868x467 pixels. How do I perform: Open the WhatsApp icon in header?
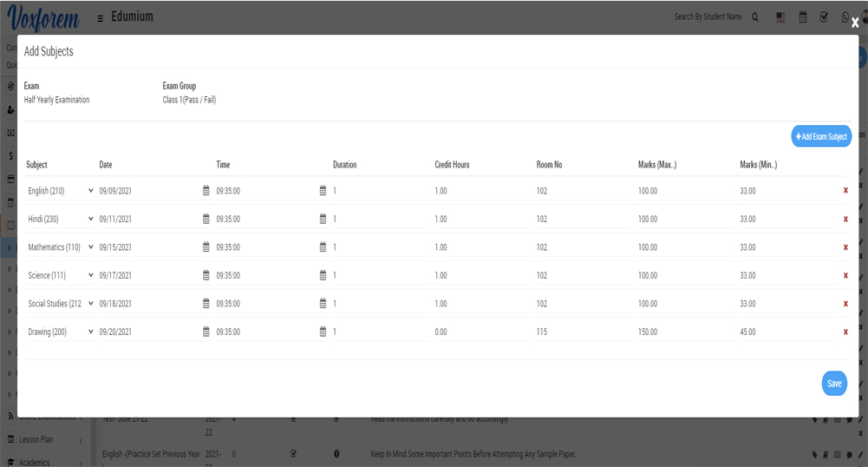(x=845, y=16)
